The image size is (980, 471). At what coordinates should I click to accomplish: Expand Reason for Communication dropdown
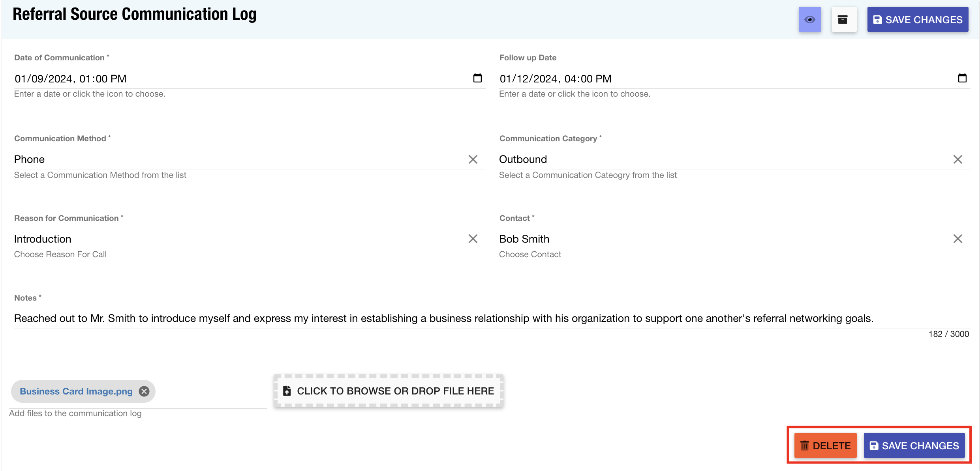(237, 239)
